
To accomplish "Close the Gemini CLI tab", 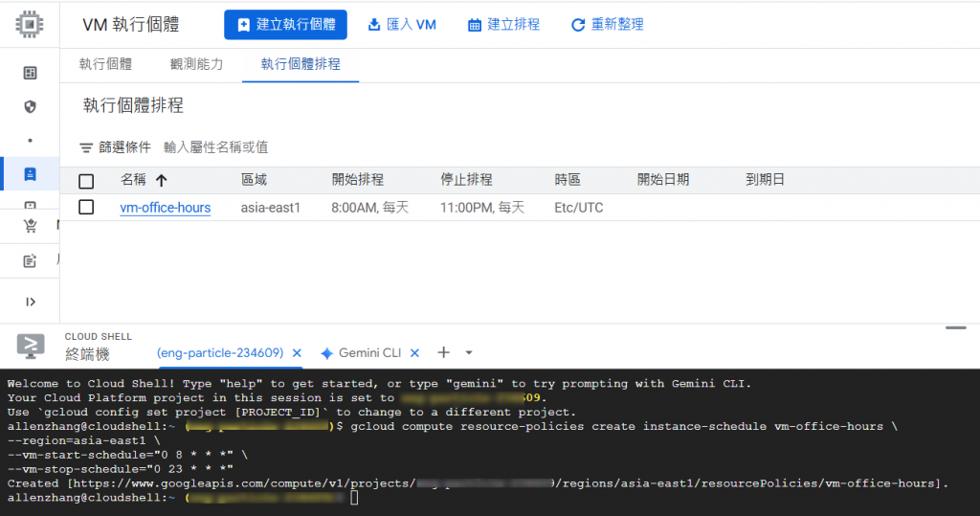I will click(x=414, y=352).
